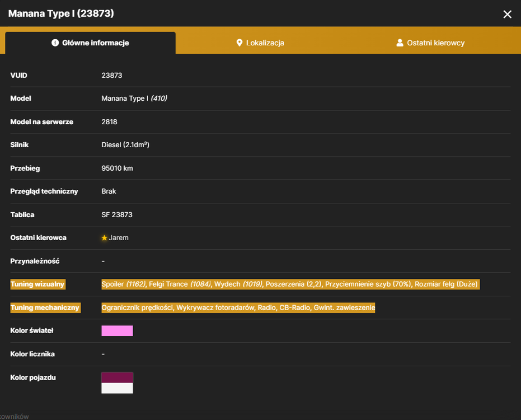
Task: Open the Główne informacje tab
Action: pyautogui.click(x=91, y=43)
